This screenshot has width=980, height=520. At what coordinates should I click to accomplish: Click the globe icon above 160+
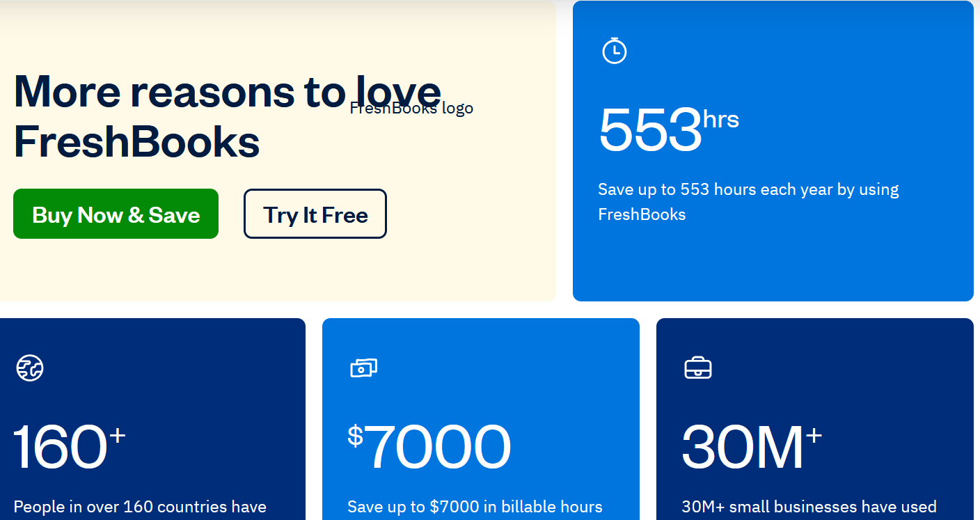30,368
